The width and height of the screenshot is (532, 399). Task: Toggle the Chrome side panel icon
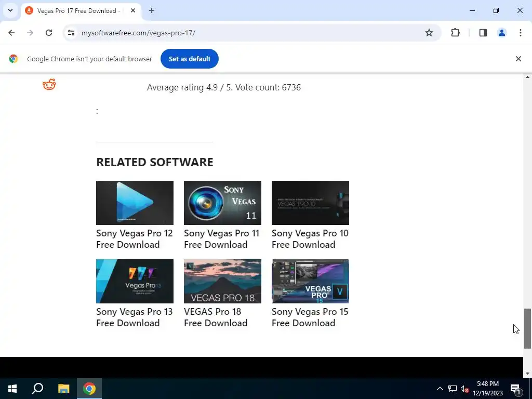click(483, 33)
